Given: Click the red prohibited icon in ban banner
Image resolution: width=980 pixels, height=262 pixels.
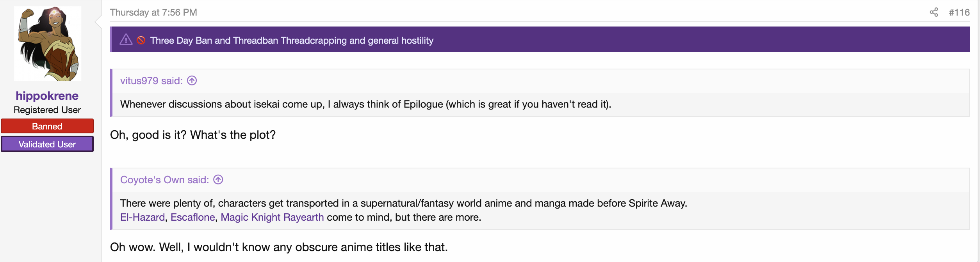Looking at the screenshot, I should coord(141,40).
